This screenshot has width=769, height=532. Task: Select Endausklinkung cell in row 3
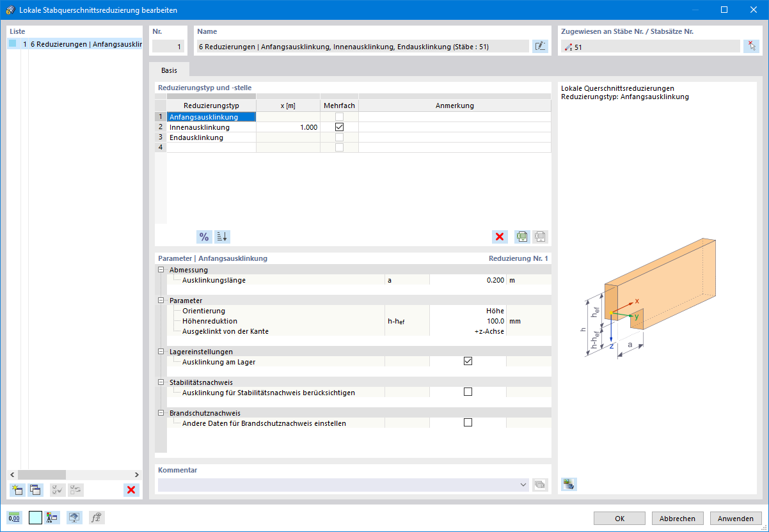click(x=211, y=137)
